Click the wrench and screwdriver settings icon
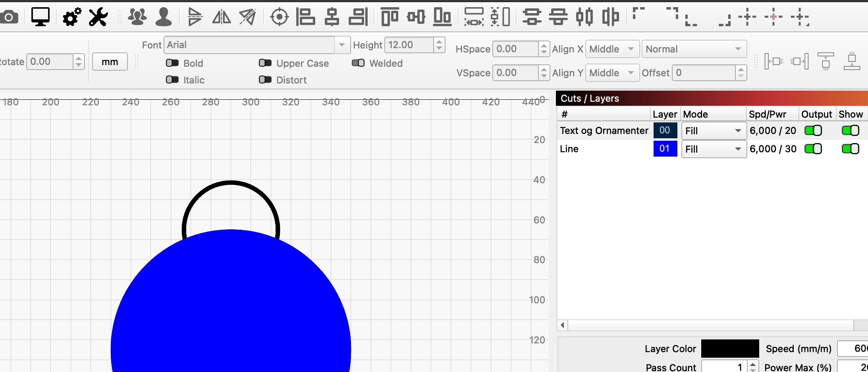The image size is (868, 372). tap(98, 17)
